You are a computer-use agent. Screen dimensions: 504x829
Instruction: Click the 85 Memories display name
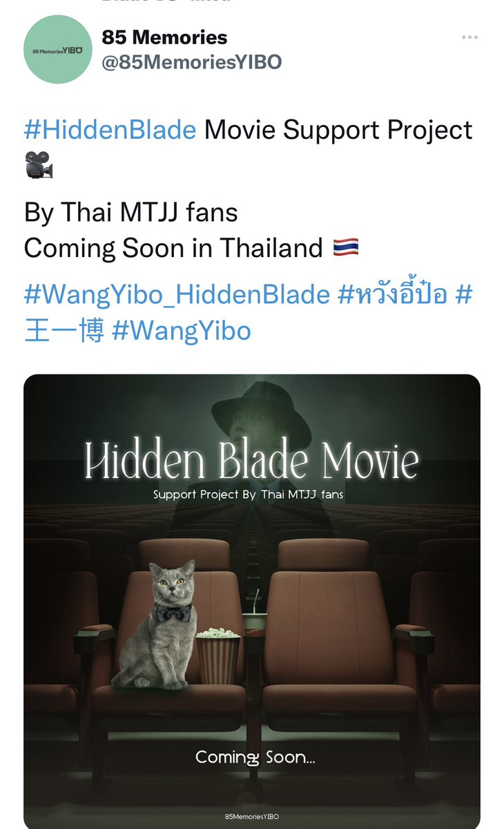(x=164, y=37)
